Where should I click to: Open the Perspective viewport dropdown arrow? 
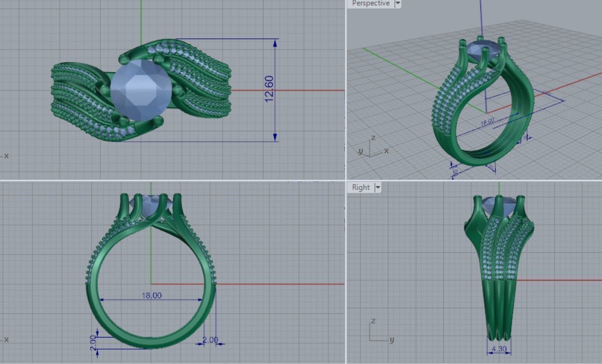tap(397, 3)
